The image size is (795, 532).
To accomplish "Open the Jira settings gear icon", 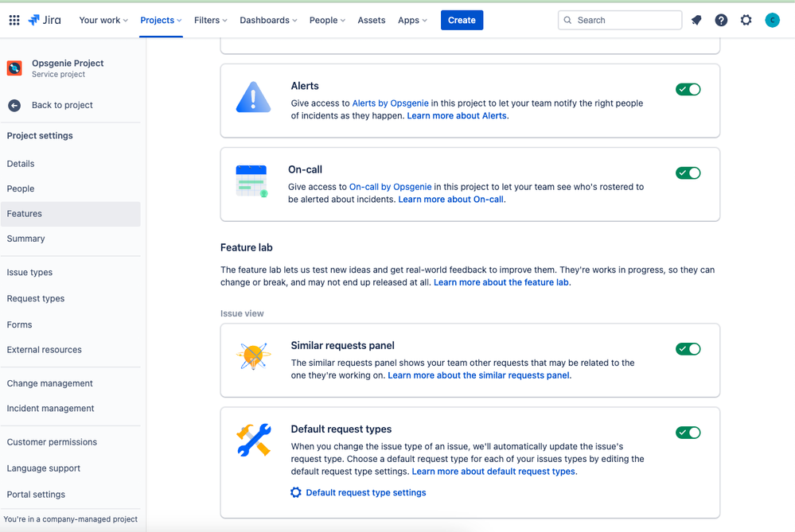I will pos(746,20).
